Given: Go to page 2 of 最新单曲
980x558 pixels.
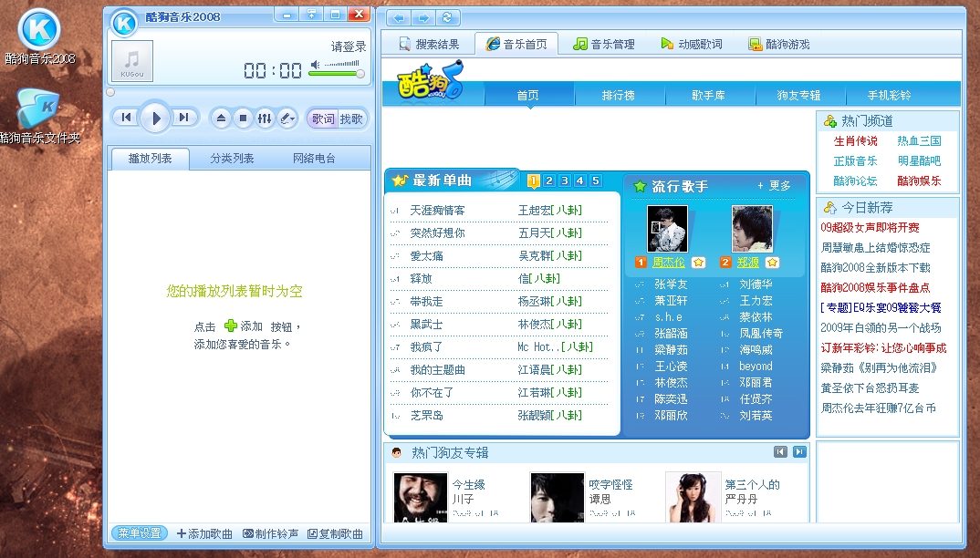Looking at the screenshot, I should 549,181.
